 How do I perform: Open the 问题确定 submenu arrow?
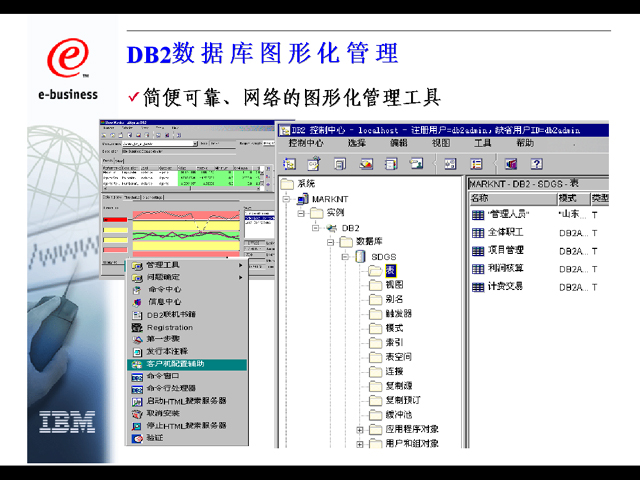(x=240, y=278)
